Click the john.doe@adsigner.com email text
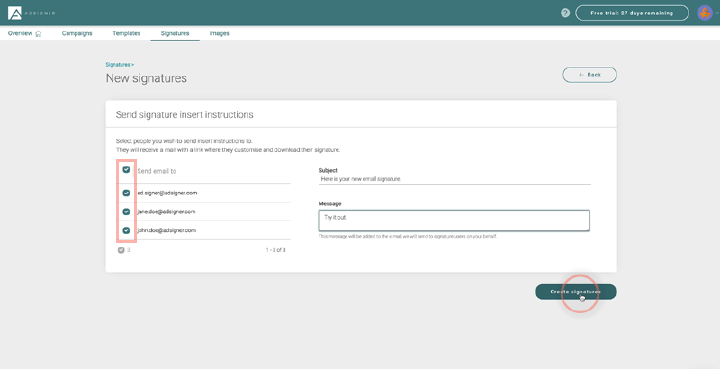The height and width of the screenshot is (369, 720). click(x=167, y=230)
